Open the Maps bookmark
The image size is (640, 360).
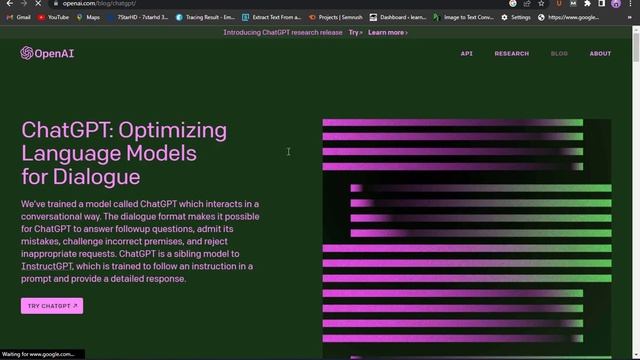[x=88, y=17]
